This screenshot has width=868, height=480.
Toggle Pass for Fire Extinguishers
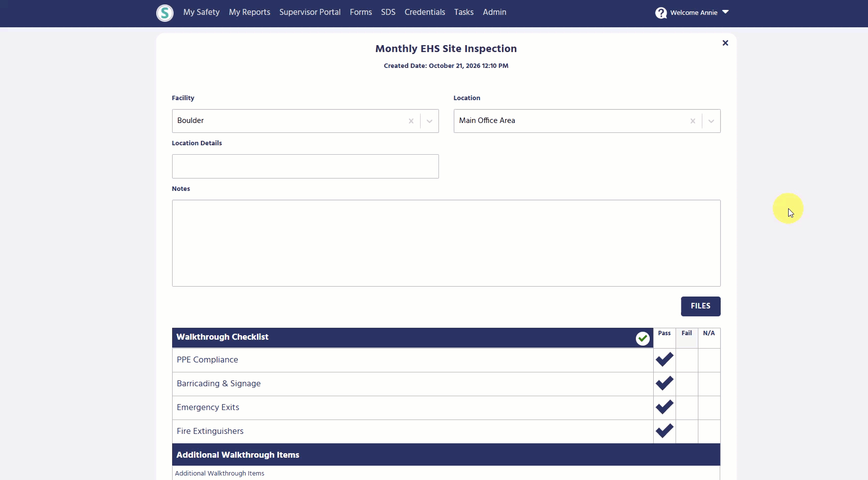664,431
